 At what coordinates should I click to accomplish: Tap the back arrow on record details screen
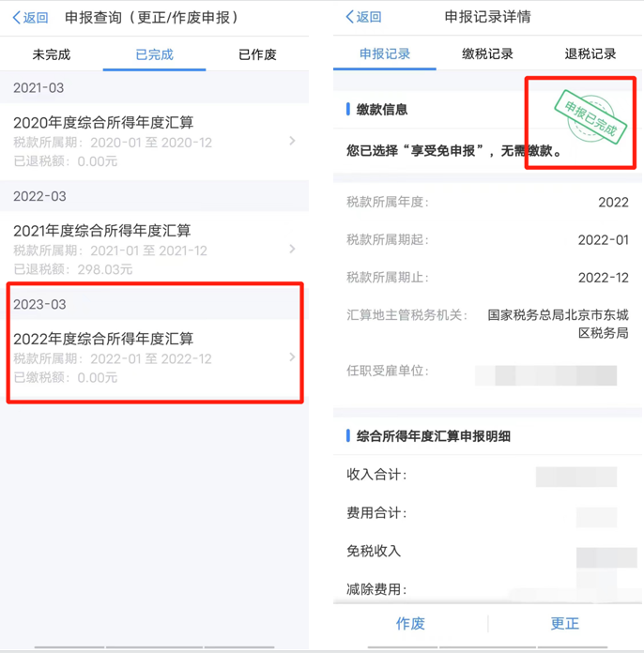[x=350, y=17]
